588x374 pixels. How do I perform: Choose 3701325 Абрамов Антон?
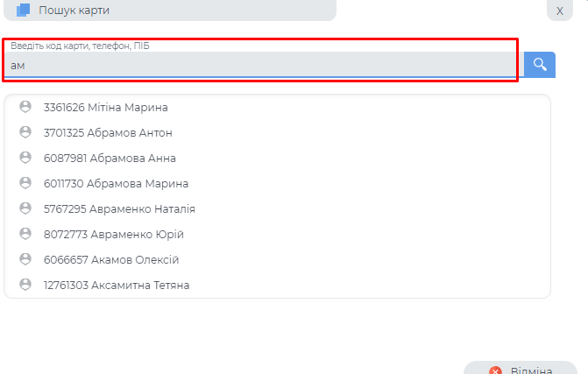(x=107, y=132)
